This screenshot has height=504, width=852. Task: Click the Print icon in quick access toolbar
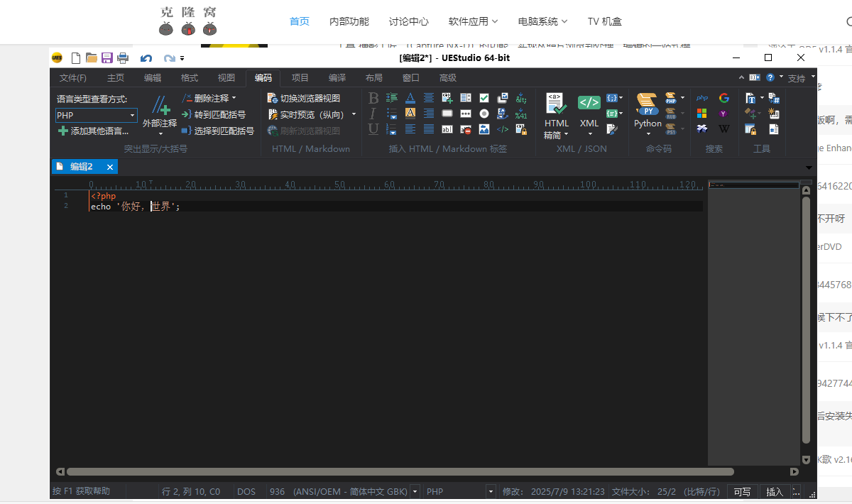coord(123,57)
